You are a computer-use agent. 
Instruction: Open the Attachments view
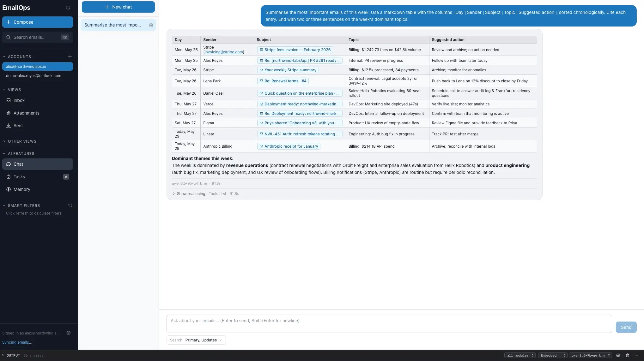pos(38,113)
